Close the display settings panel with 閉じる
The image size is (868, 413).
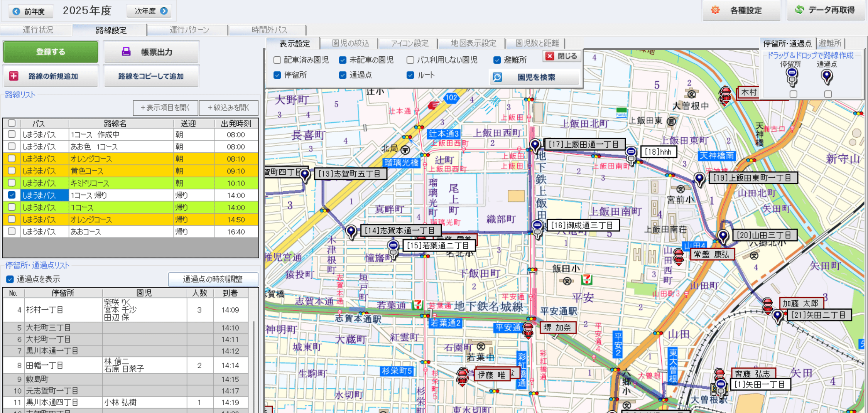click(x=562, y=56)
